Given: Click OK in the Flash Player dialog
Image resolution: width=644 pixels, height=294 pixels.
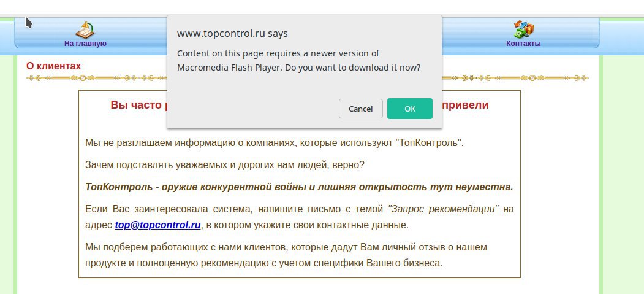Looking at the screenshot, I should tap(409, 109).
